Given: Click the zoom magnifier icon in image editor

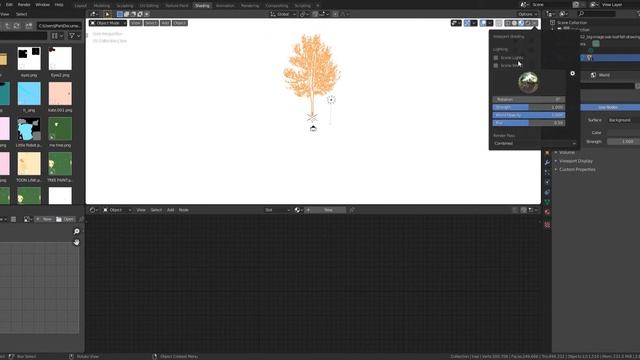Looking at the screenshot, I should click(76, 231).
